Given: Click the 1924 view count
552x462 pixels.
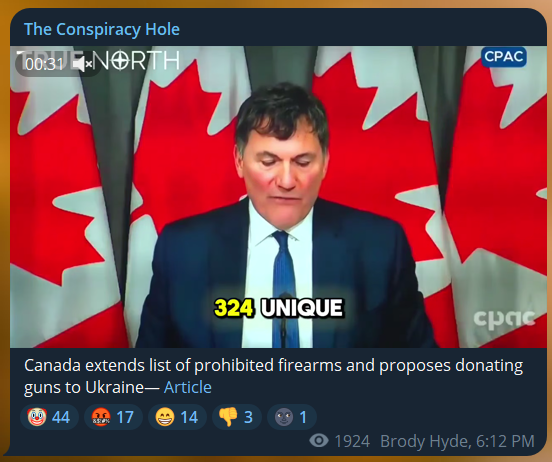Looking at the screenshot, I should coord(352,441).
